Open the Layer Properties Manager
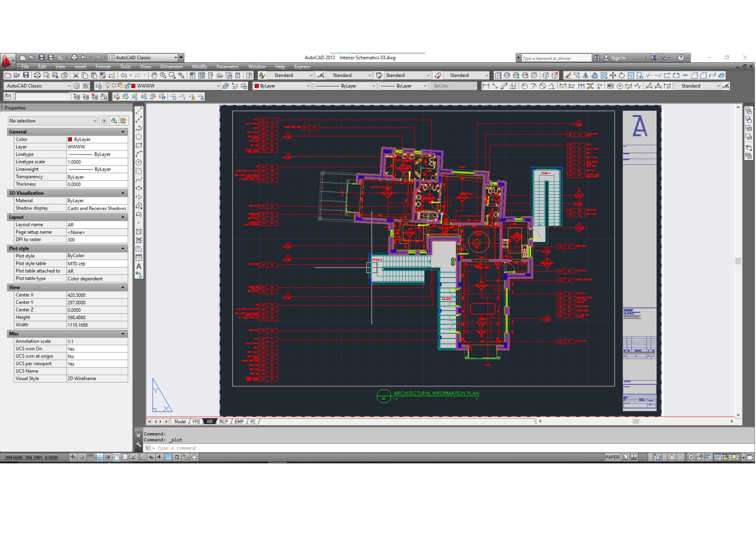This screenshot has width=756, height=534. point(99,86)
